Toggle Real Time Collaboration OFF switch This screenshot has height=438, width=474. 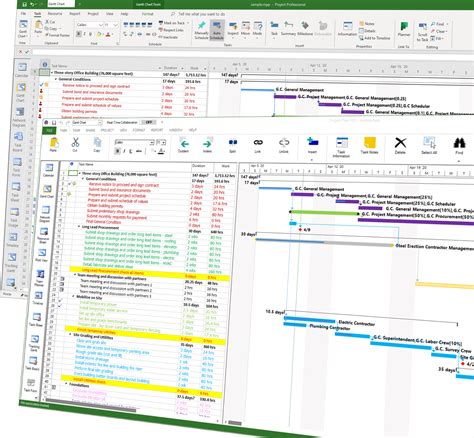point(149,122)
